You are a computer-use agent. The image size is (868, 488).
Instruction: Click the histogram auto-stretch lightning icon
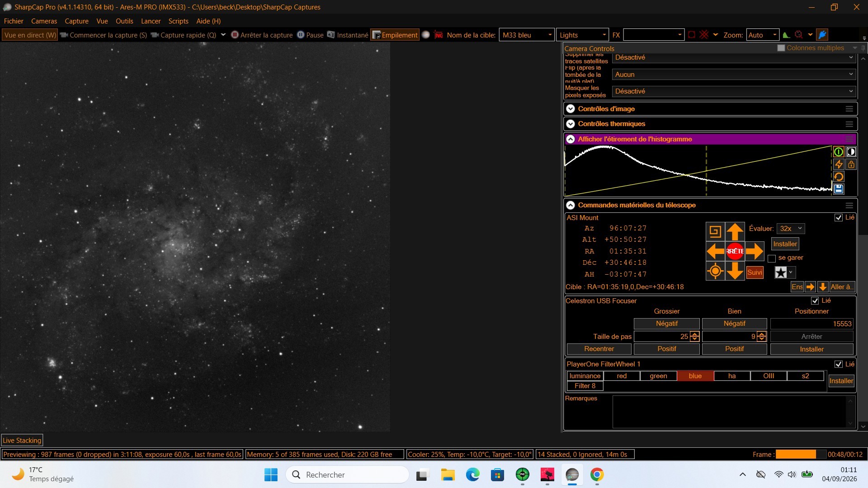pyautogui.click(x=839, y=164)
